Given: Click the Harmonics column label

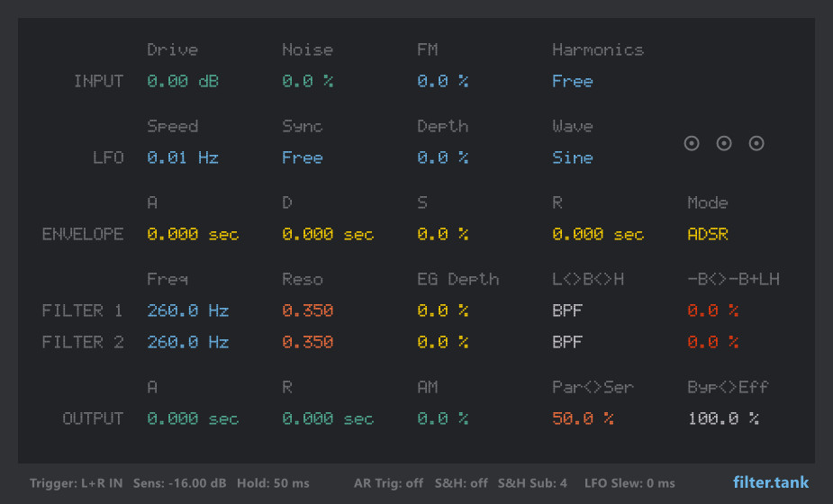Looking at the screenshot, I should [x=598, y=49].
